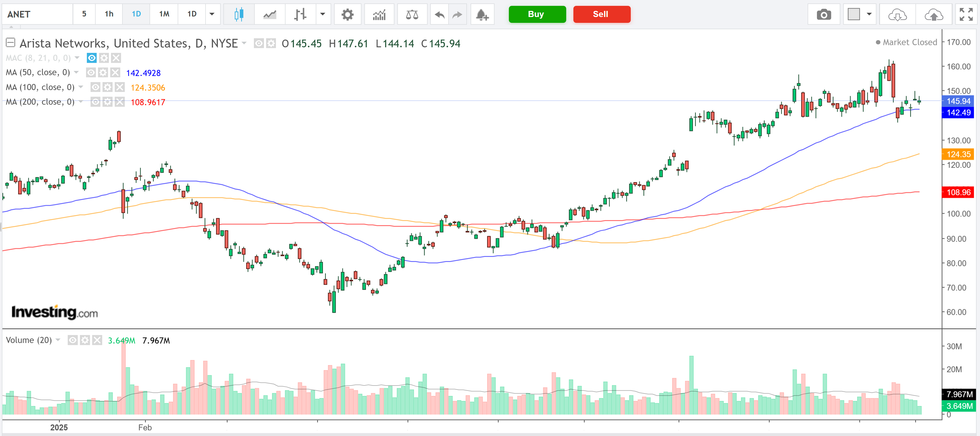Select the candlestick chart style icon
The width and height of the screenshot is (980, 436).
[238, 14]
